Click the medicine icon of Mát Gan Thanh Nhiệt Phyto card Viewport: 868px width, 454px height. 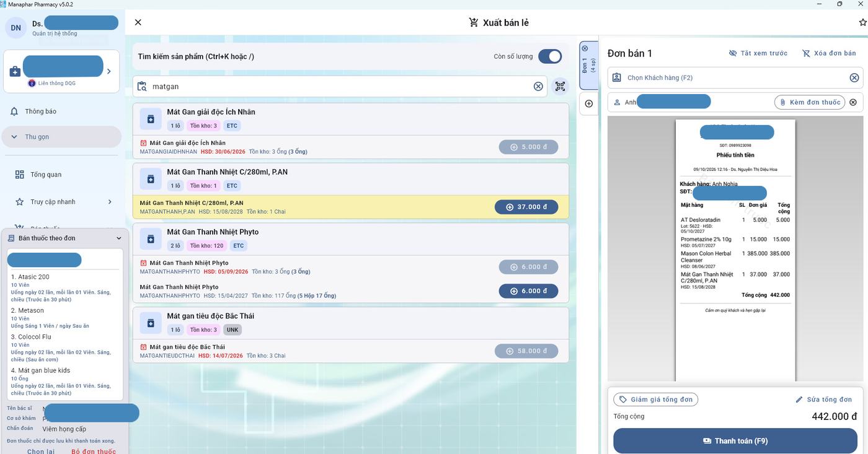151,239
